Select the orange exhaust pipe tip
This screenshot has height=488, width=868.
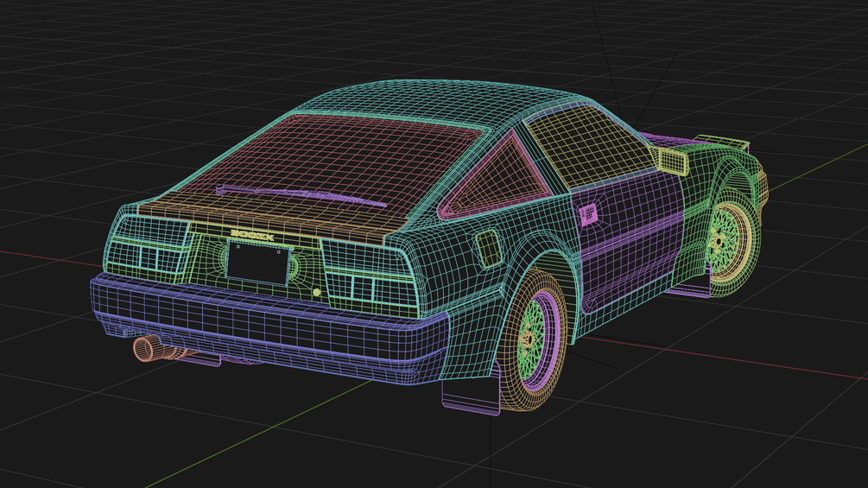click(146, 348)
